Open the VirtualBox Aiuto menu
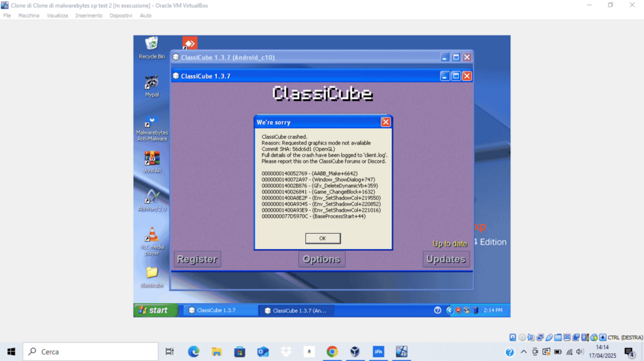 pos(146,15)
